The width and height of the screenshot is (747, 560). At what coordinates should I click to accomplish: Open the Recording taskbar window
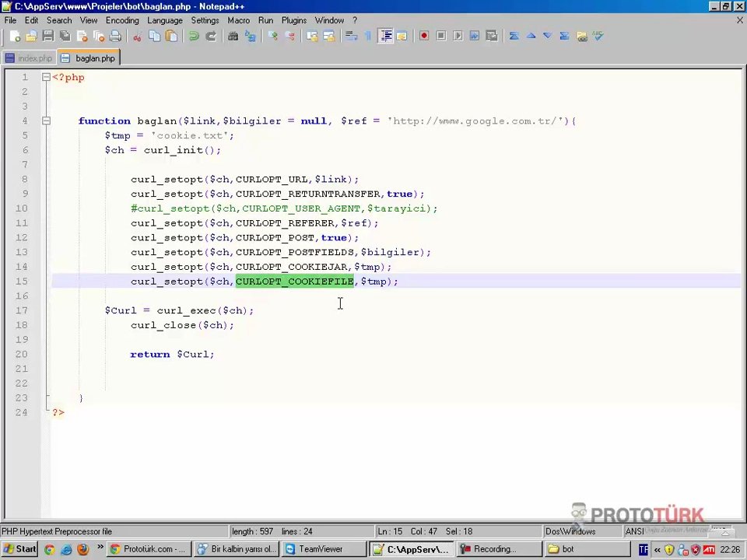500,549
